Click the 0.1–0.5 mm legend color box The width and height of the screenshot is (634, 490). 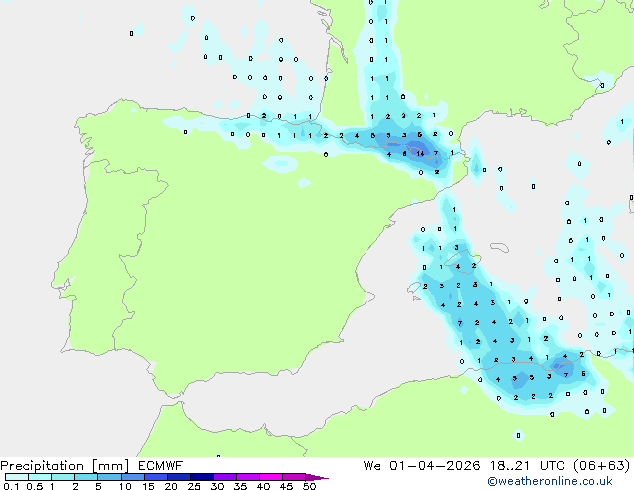coord(17,477)
